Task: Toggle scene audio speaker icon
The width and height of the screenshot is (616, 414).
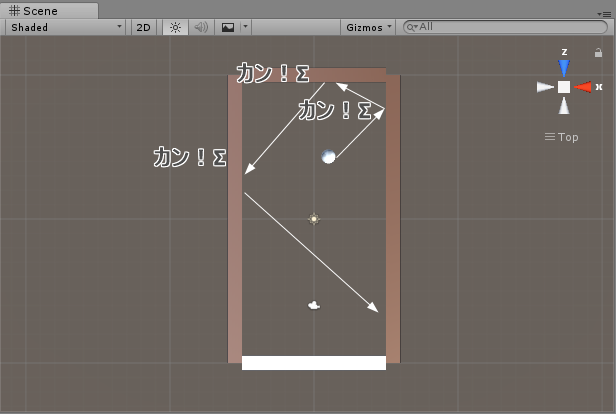Action: (201, 27)
